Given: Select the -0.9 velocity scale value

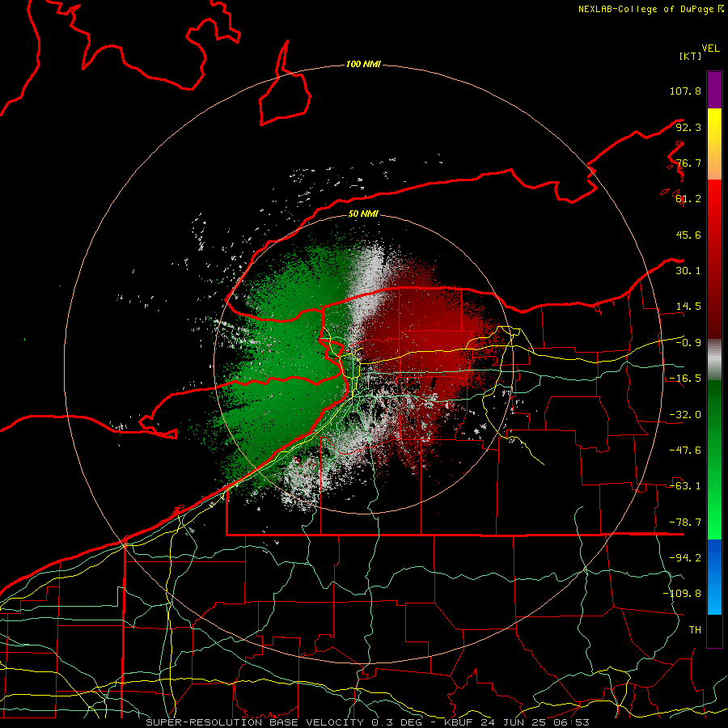Looking at the screenshot, I should click(688, 343).
